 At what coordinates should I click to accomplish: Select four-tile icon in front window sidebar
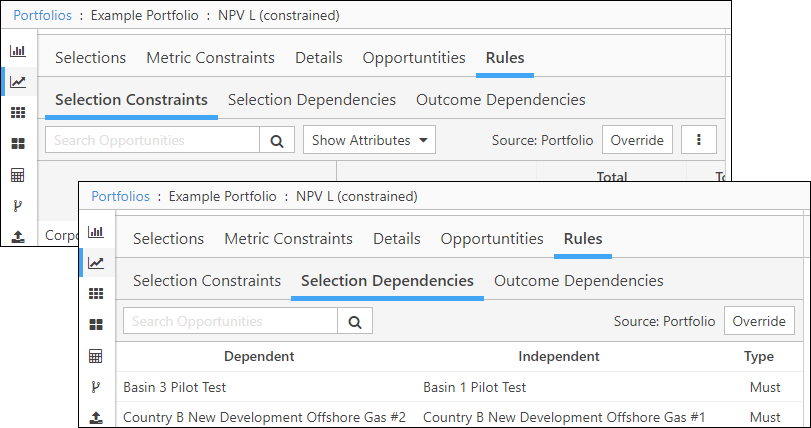pyautogui.click(x=96, y=325)
